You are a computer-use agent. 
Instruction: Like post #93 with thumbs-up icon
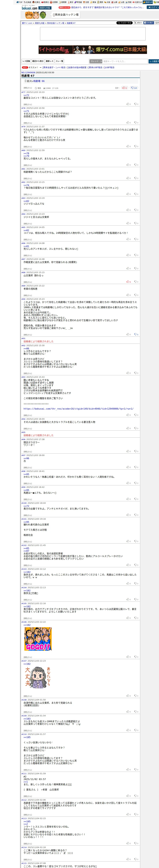point(128,415)
